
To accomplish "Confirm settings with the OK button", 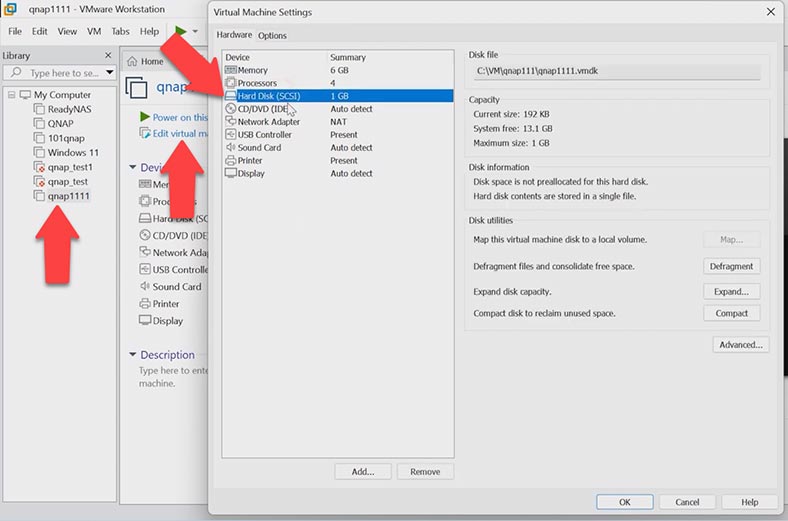I will [x=625, y=502].
